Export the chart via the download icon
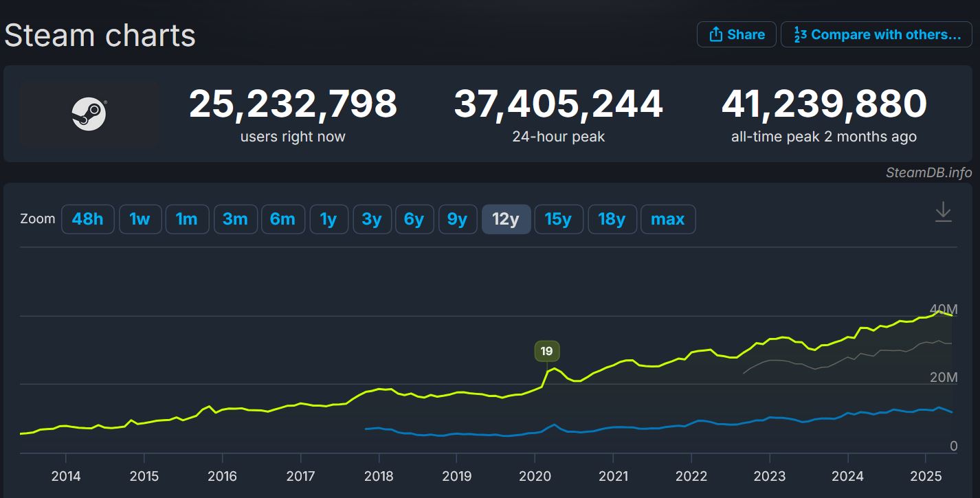 tap(944, 213)
